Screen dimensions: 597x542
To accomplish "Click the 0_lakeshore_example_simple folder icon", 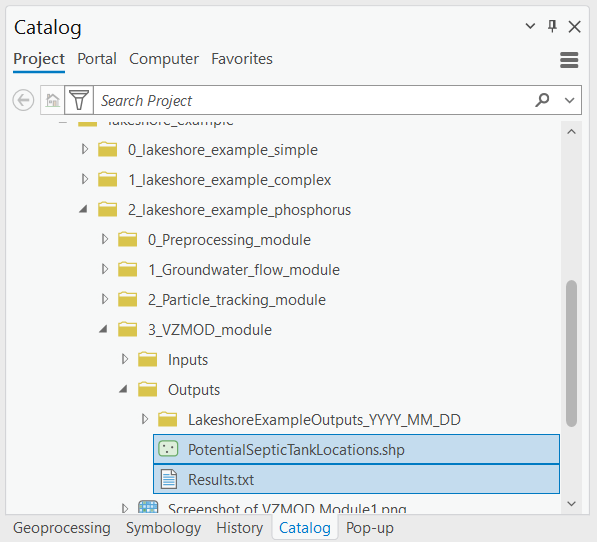I will 107,149.
